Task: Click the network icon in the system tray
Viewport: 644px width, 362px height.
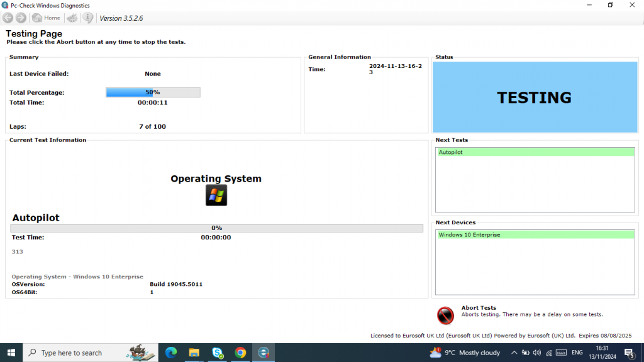Action: (548, 352)
